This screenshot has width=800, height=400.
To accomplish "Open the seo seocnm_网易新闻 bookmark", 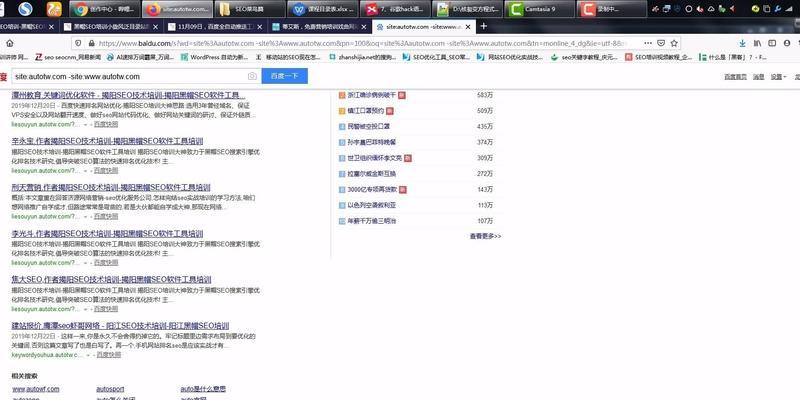I will (68, 58).
